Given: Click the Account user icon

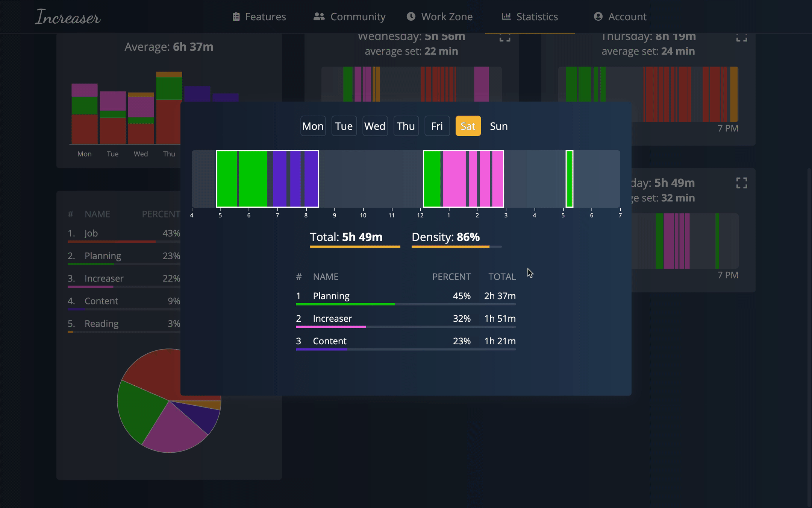Looking at the screenshot, I should click(x=598, y=17).
